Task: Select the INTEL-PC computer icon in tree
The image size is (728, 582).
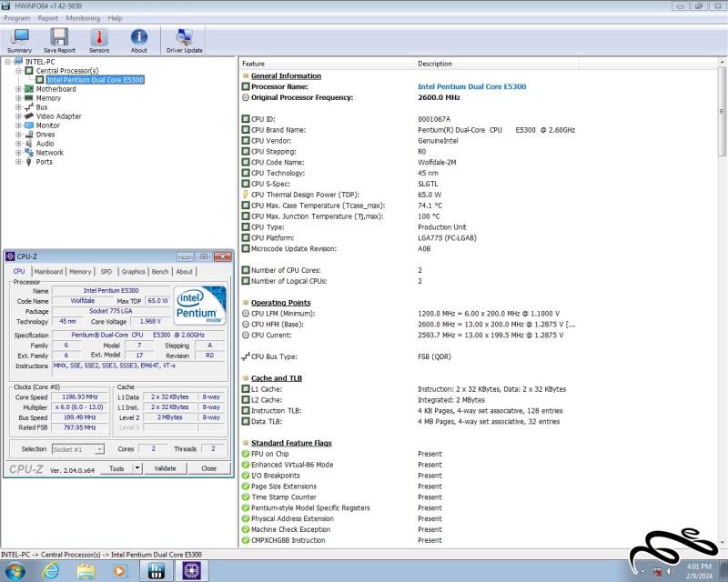Action: (18, 61)
